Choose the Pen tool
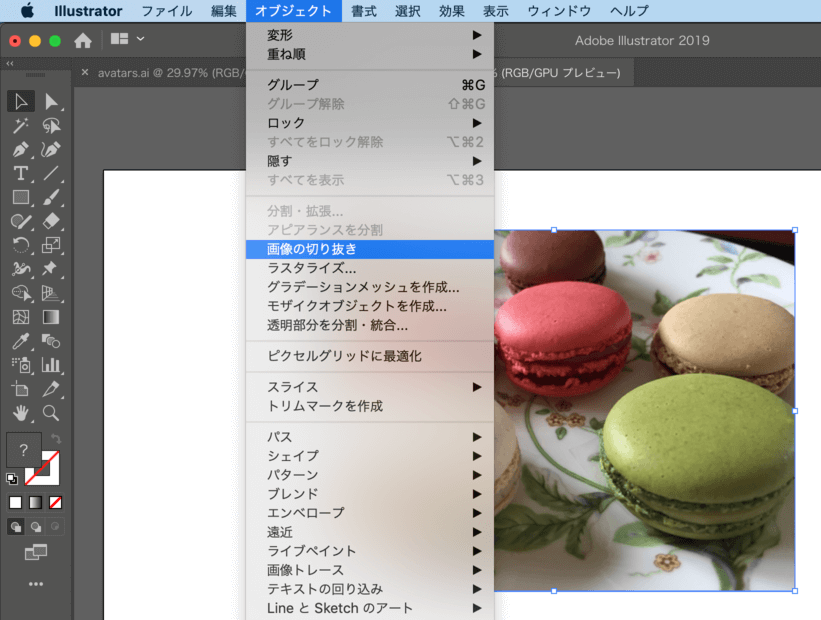 tap(21, 150)
